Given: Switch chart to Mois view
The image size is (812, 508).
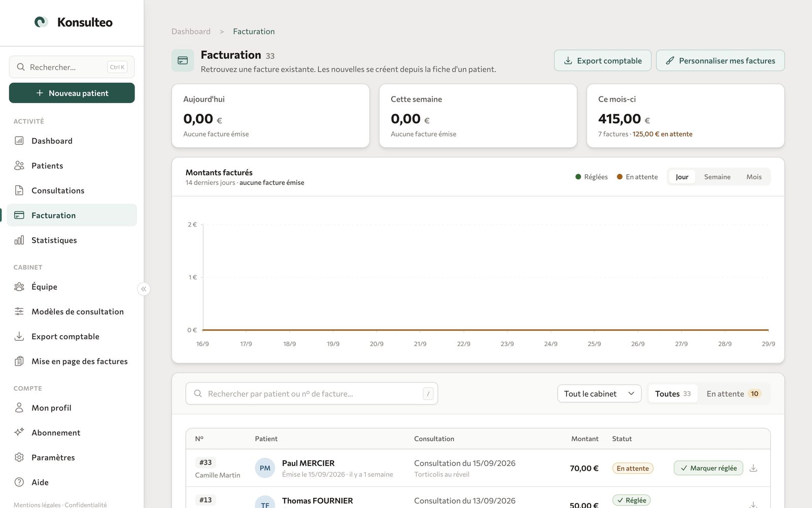Looking at the screenshot, I should pyautogui.click(x=754, y=177).
